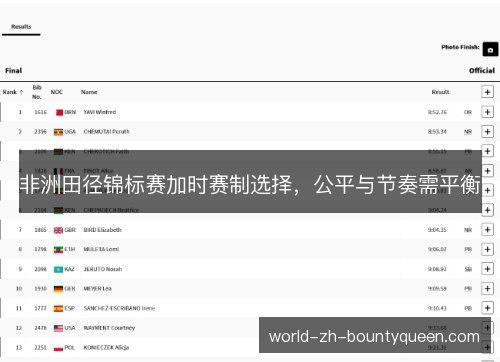Open athlete CHEMUTAI Peruth
500x362 pixels.
pos(106,132)
